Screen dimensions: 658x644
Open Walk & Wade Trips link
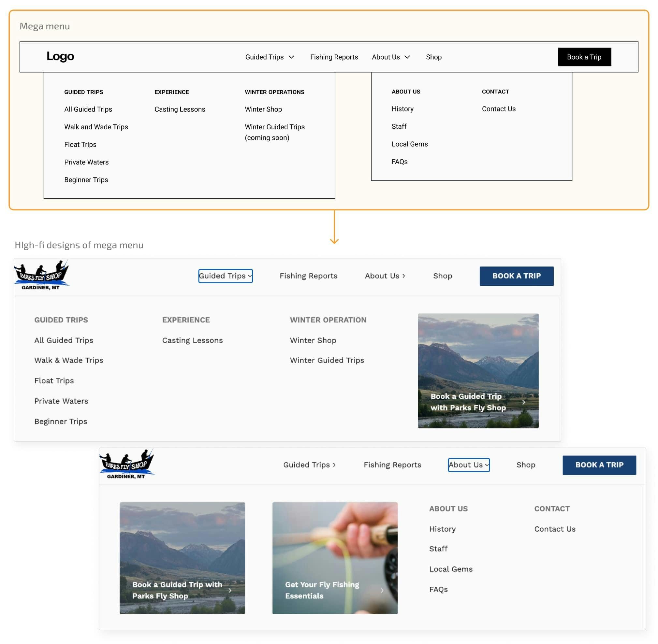pyautogui.click(x=69, y=360)
